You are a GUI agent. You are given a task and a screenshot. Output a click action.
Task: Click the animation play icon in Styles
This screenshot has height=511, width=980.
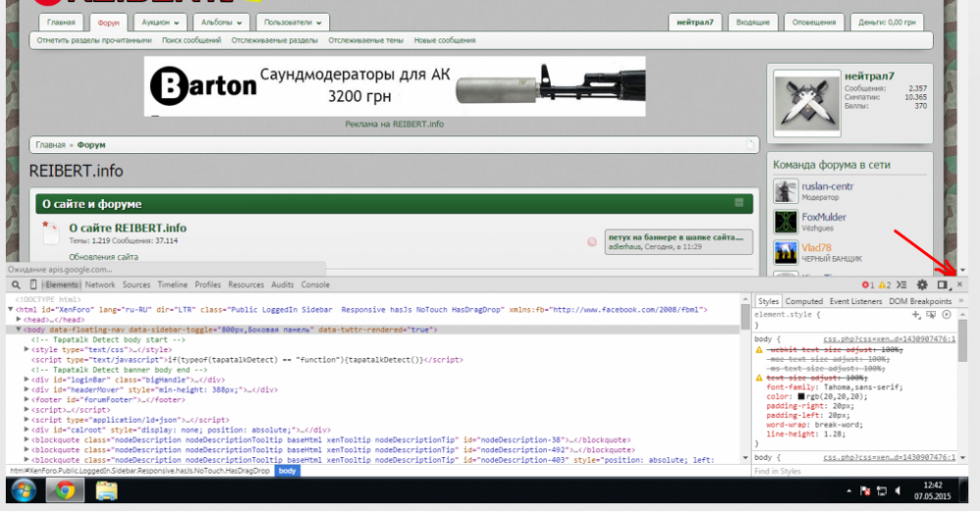tap(947, 314)
